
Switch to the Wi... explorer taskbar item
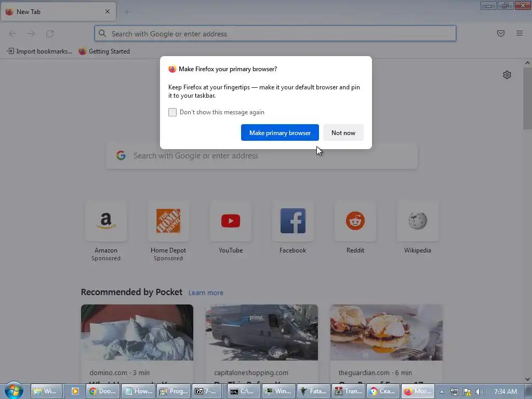(46, 391)
